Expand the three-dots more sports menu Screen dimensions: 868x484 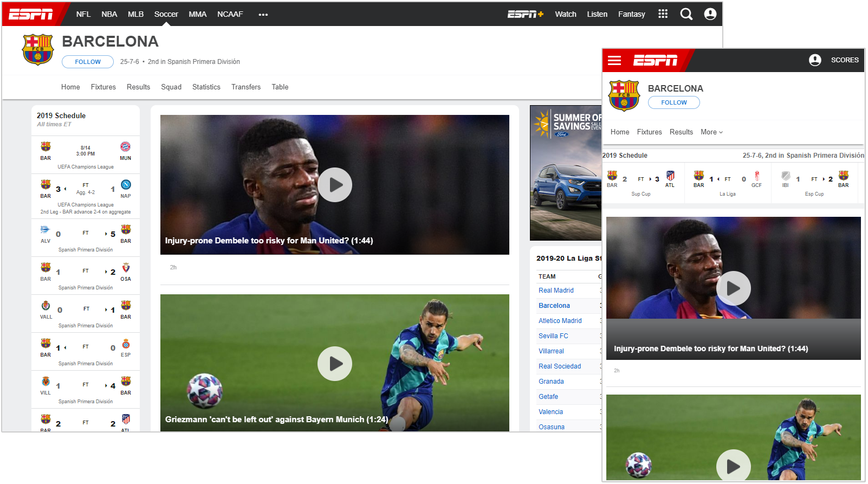click(263, 15)
